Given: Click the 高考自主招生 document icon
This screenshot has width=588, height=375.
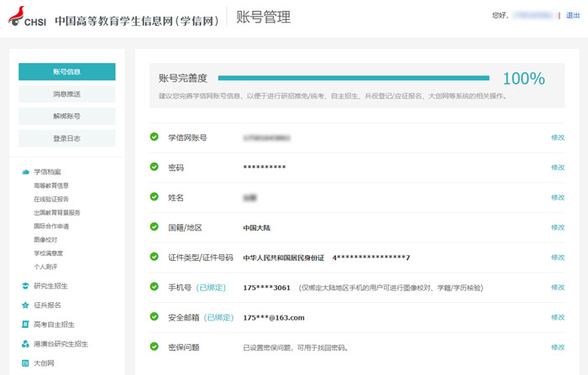Looking at the screenshot, I should click(25, 325).
